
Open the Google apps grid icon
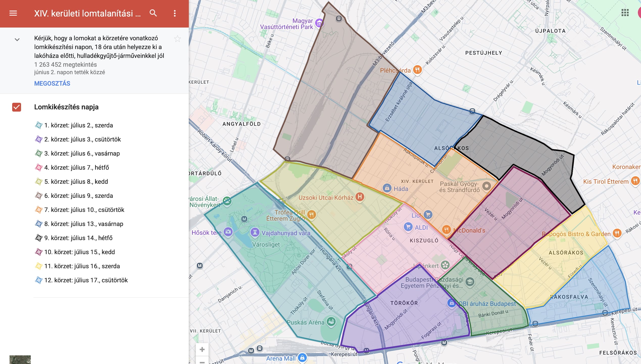coord(625,13)
